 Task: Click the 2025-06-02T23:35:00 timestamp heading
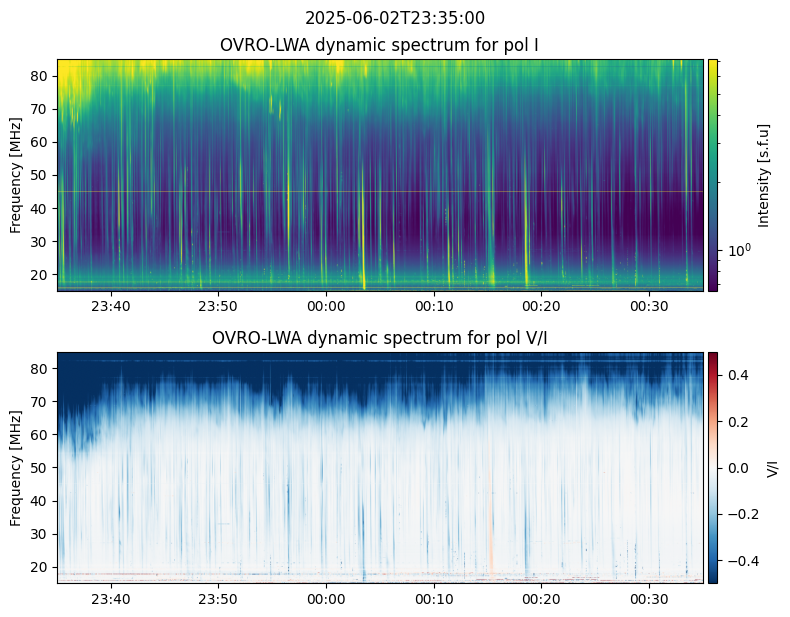click(394, 18)
